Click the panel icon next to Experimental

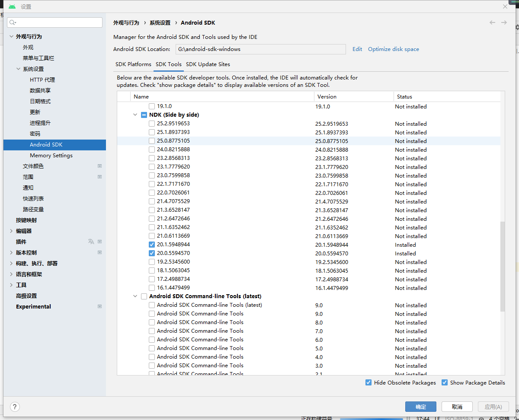[99, 306]
